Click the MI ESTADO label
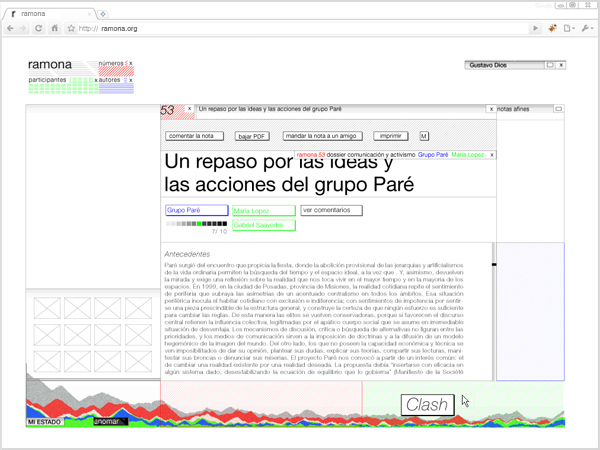This screenshot has height=450, width=600. 44,422
